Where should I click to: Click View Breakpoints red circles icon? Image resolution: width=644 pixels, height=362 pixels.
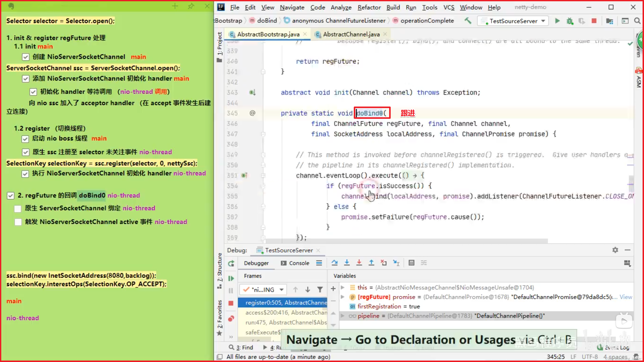tap(231, 319)
